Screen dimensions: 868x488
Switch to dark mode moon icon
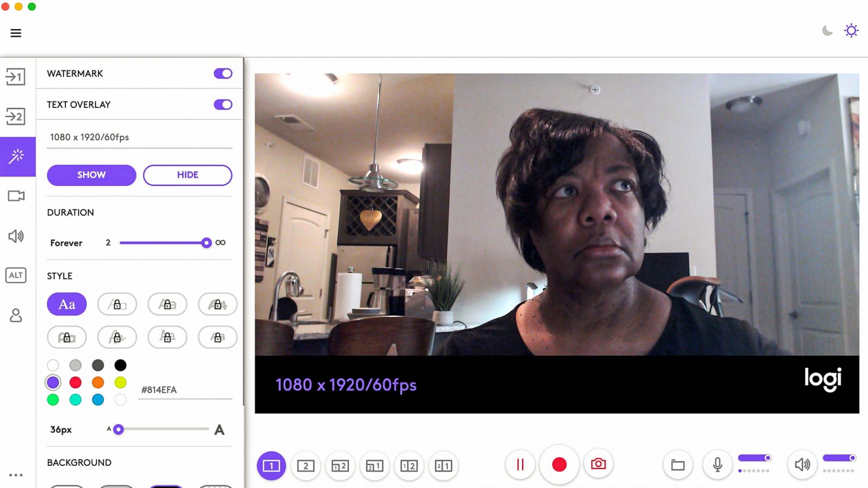(827, 31)
